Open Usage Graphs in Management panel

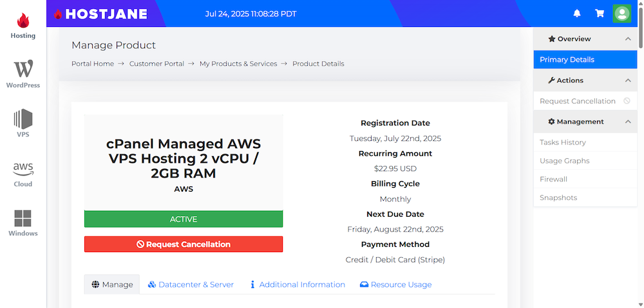pos(585,161)
